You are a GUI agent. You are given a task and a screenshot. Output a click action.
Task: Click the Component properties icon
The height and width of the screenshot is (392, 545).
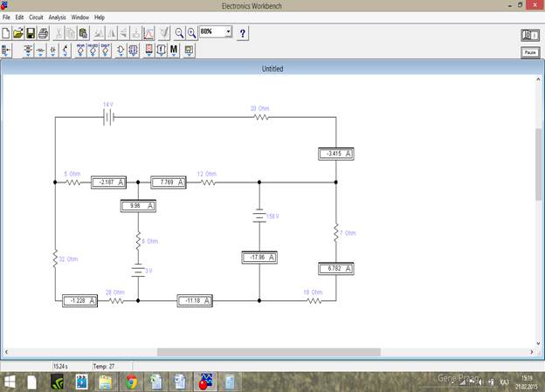click(x=163, y=33)
